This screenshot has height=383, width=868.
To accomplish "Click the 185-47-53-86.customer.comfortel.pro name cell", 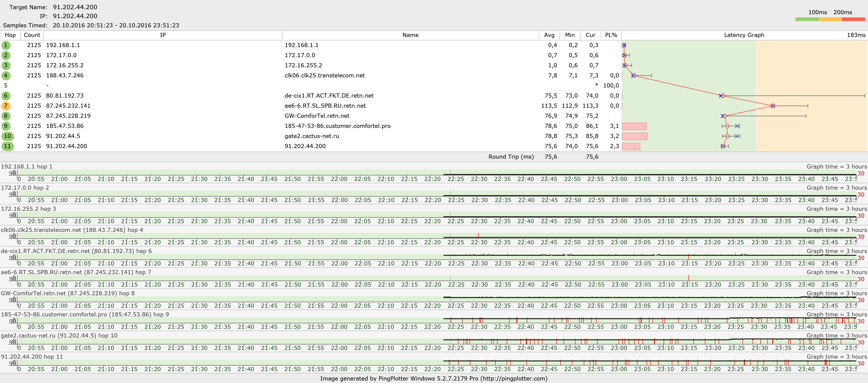I will pos(338,126).
